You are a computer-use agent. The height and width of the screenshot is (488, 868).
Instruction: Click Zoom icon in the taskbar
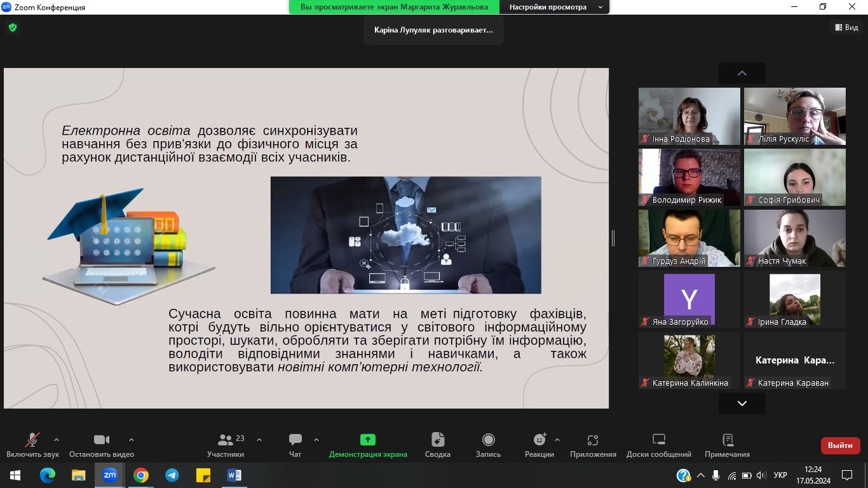click(109, 475)
